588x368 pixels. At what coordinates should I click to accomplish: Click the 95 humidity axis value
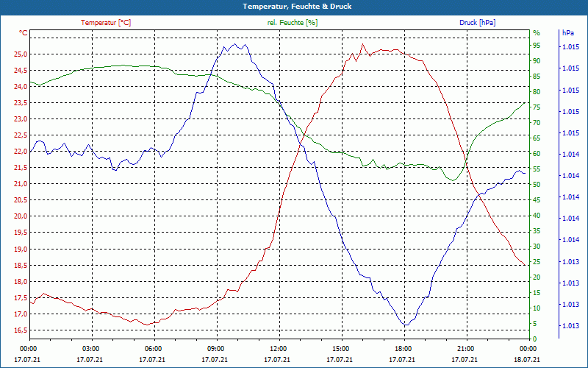pyautogui.click(x=537, y=46)
